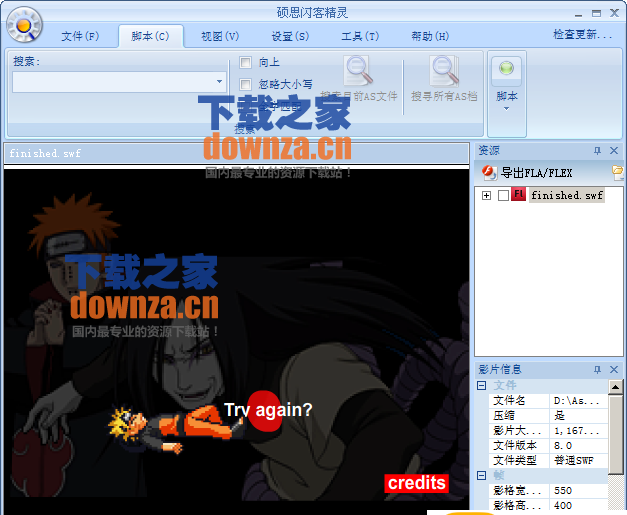Click the 检查更新 link

pos(582,34)
